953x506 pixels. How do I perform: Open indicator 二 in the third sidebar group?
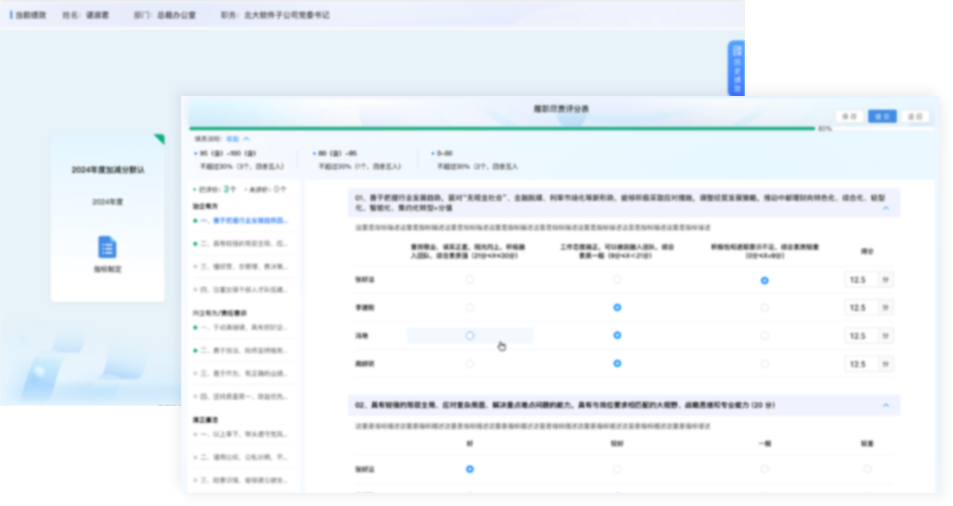[x=242, y=457]
